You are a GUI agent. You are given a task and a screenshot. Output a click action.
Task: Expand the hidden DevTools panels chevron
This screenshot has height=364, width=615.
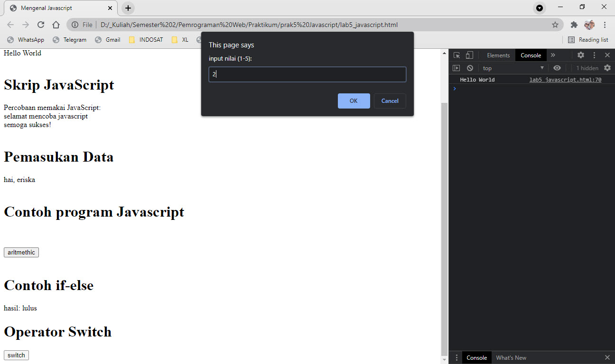[552, 55]
